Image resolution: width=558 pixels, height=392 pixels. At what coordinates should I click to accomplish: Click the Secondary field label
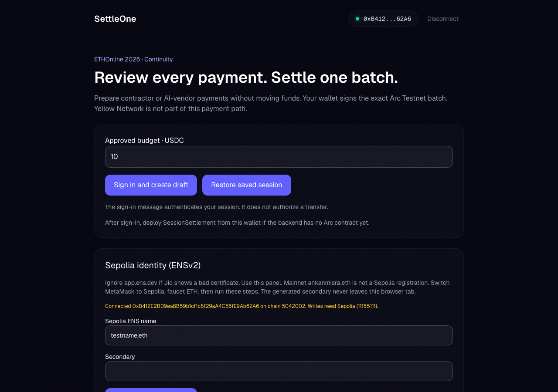[120, 357]
